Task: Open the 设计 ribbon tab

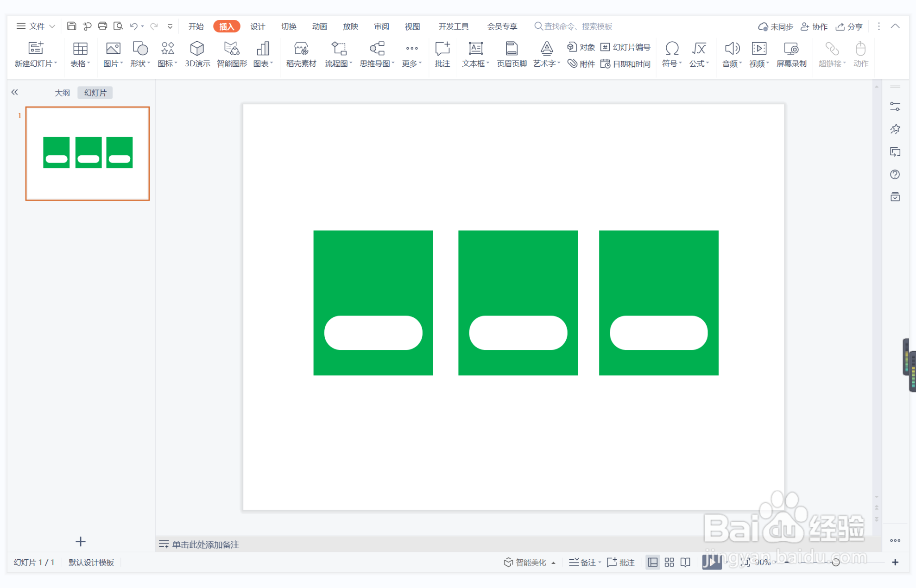Action: (x=258, y=26)
